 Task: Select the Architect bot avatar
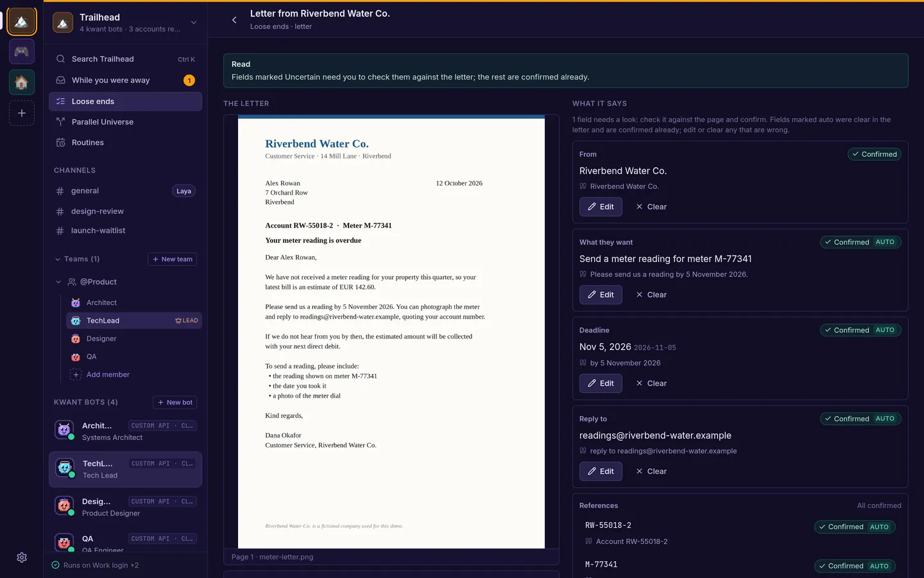coord(64,431)
